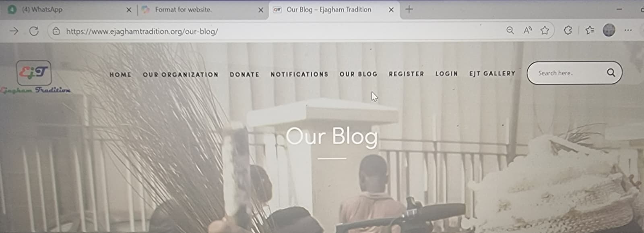Switch to the WhatsApp tab

pyautogui.click(x=42, y=9)
